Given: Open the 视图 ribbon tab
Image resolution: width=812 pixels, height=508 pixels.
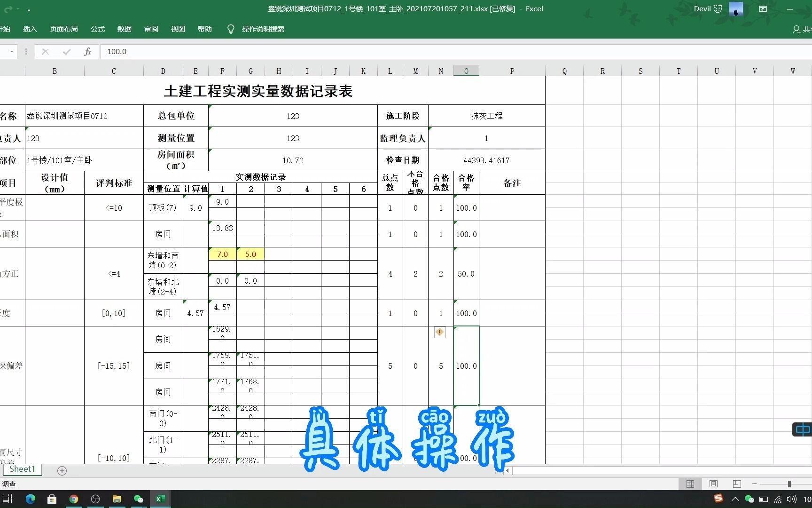Looking at the screenshot, I should pyautogui.click(x=178, y=29).
